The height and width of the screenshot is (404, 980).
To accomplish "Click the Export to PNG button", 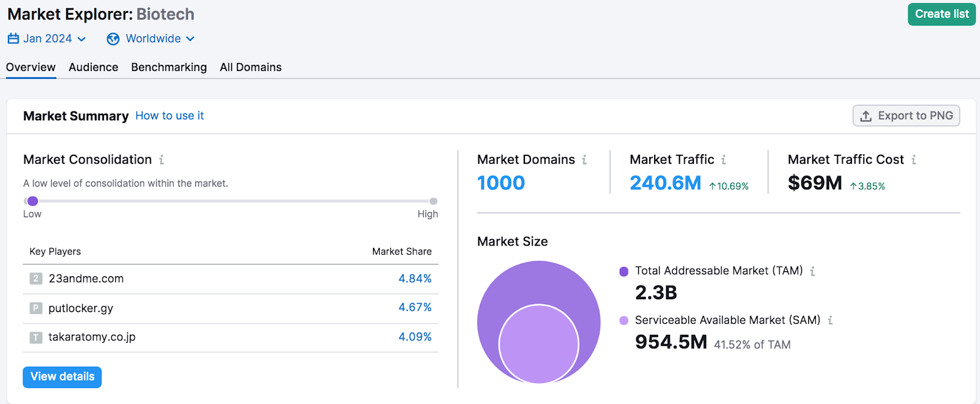I will (x=906, y=116).
